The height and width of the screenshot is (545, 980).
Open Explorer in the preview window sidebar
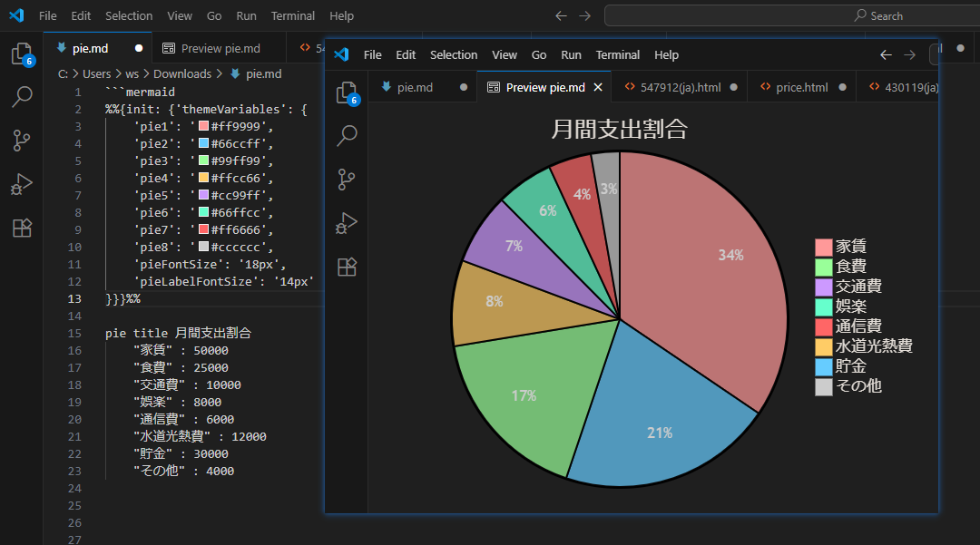point(346,93)
